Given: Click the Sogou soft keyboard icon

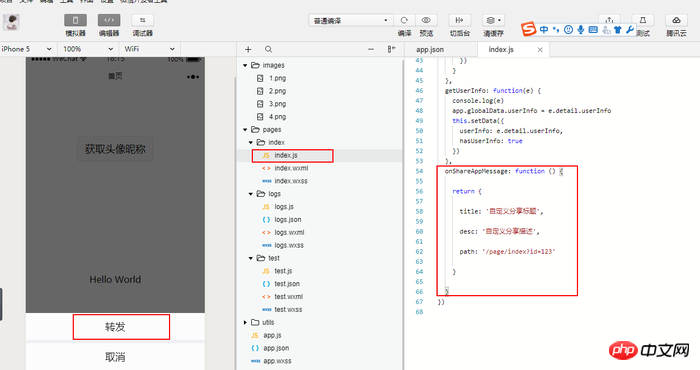Looking at the screenshot, I should coord(593,29).
